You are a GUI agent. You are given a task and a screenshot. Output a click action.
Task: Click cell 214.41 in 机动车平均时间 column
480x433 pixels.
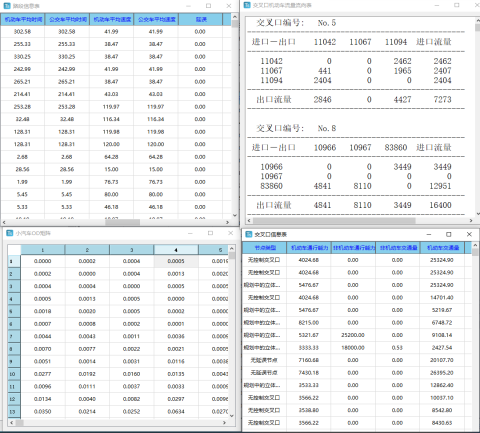pyautogui.click(x=22, y=94)
